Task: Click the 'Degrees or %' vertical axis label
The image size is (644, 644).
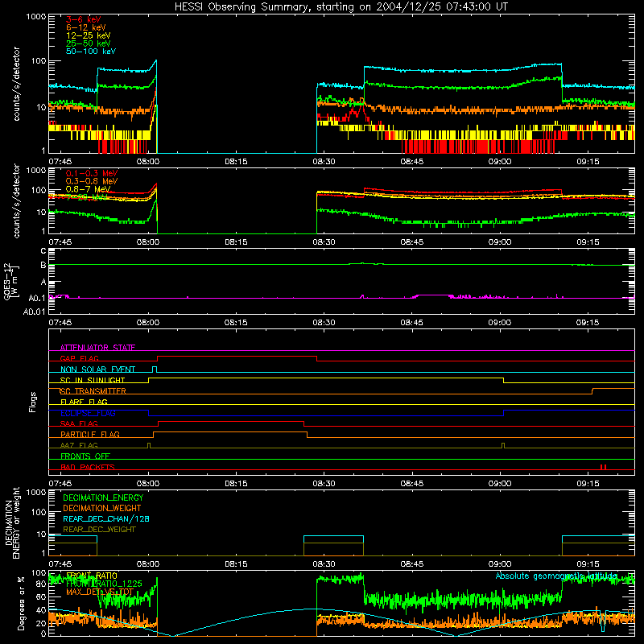Action: point(21,604)
